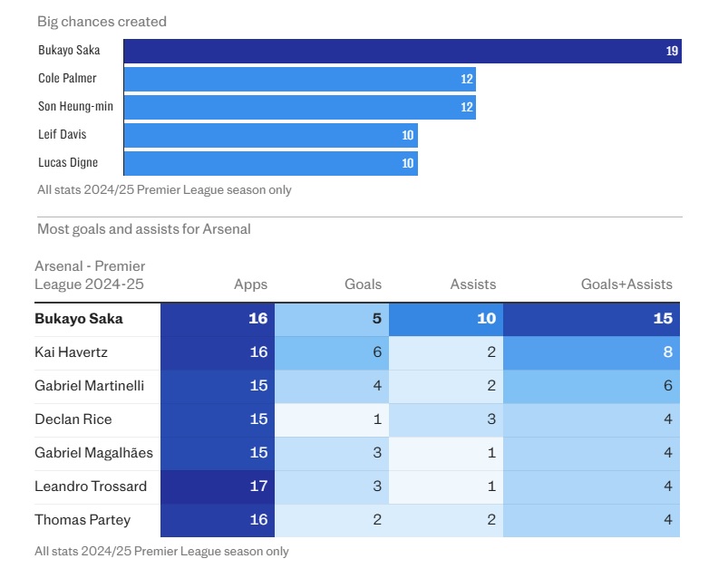Click Leandro Trossard's apps cell
The height and width of the screenshot is (578, 728).
click(x=218, y=486)
